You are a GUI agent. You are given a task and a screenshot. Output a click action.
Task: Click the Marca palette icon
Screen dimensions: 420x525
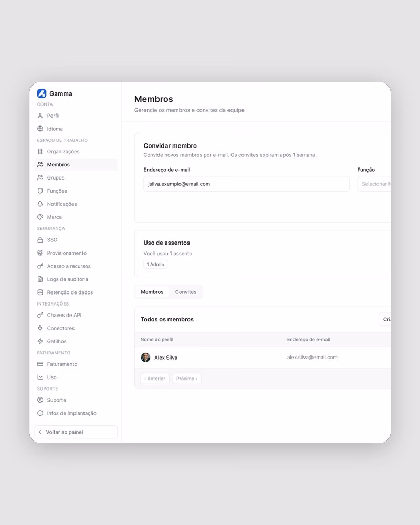(40, 217)
